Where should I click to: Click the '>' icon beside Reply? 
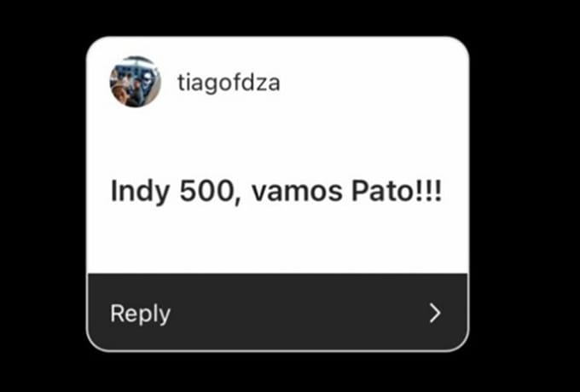[x=435, y=314]
